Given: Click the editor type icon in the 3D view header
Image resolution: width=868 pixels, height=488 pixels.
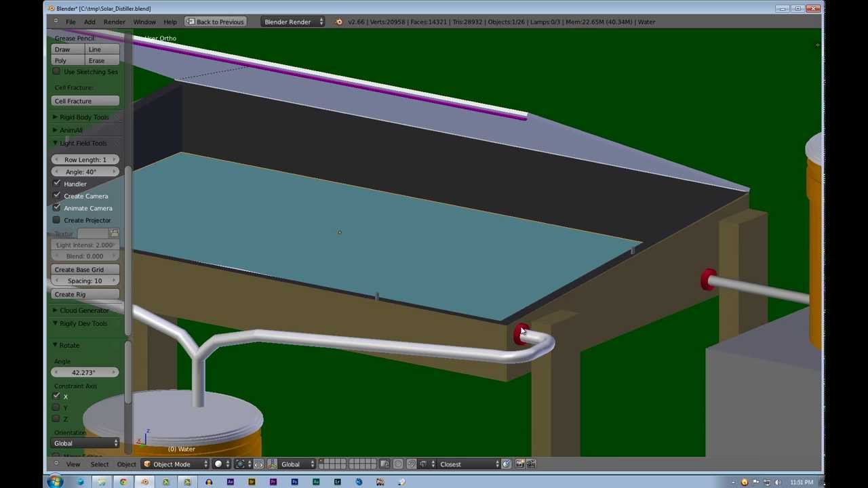Looking at the screenshot, I should click(x=56, y=464).
